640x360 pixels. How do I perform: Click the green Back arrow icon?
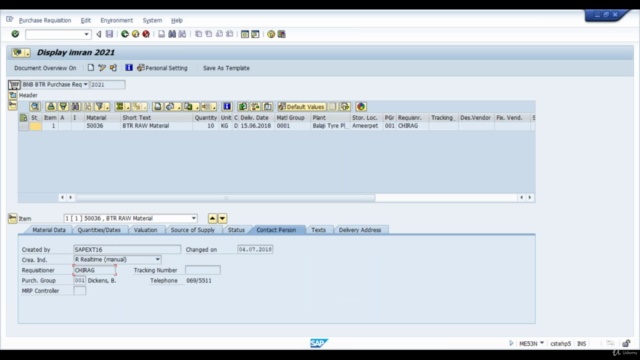[125, 34]
